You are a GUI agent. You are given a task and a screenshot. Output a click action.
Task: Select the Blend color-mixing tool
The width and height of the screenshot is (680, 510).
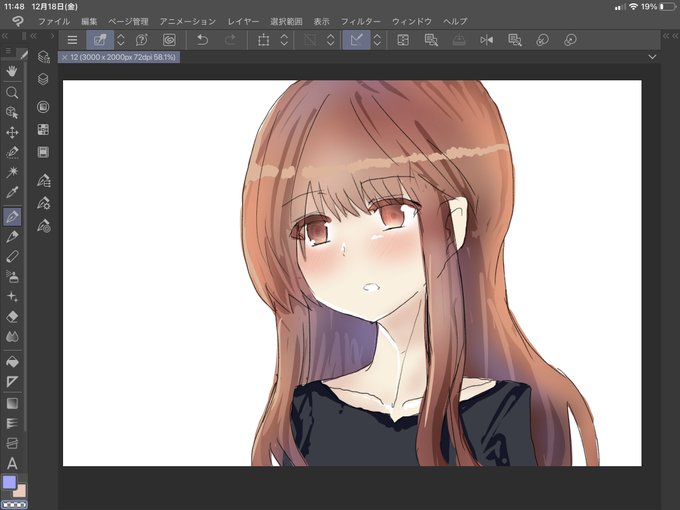(12, 337)
